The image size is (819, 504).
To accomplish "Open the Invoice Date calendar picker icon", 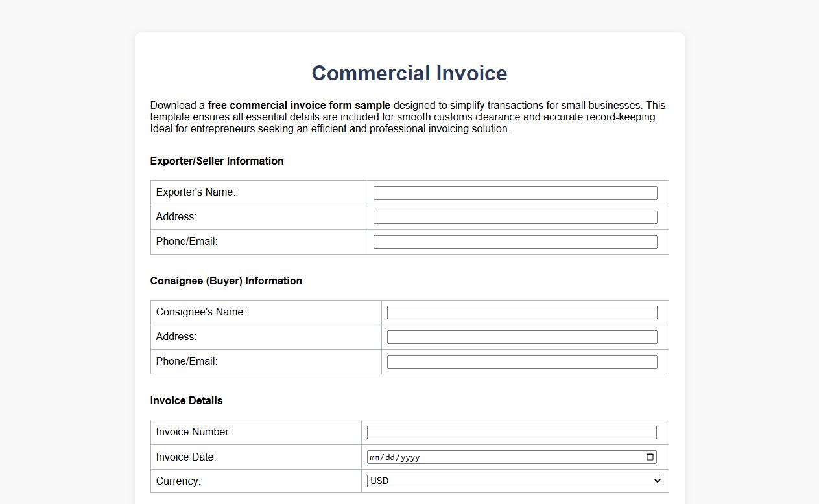I will [649, 457].
